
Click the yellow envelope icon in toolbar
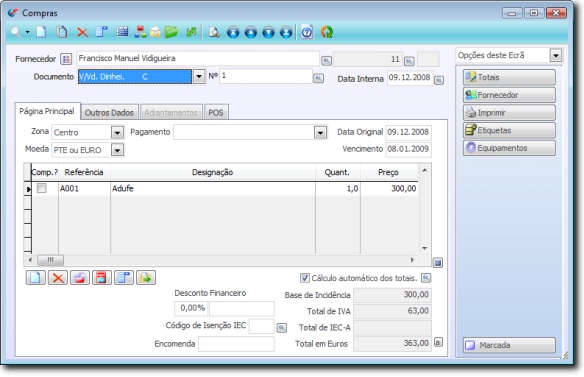point(155,32)
